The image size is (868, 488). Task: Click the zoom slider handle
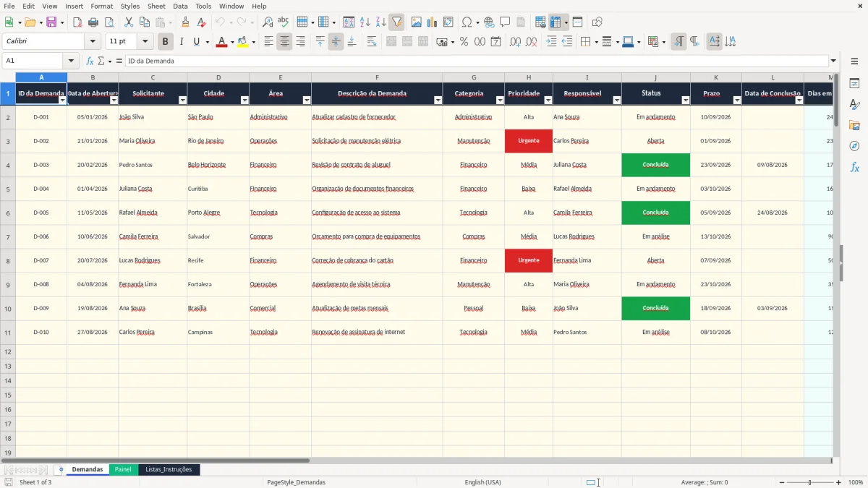point(810,482)
